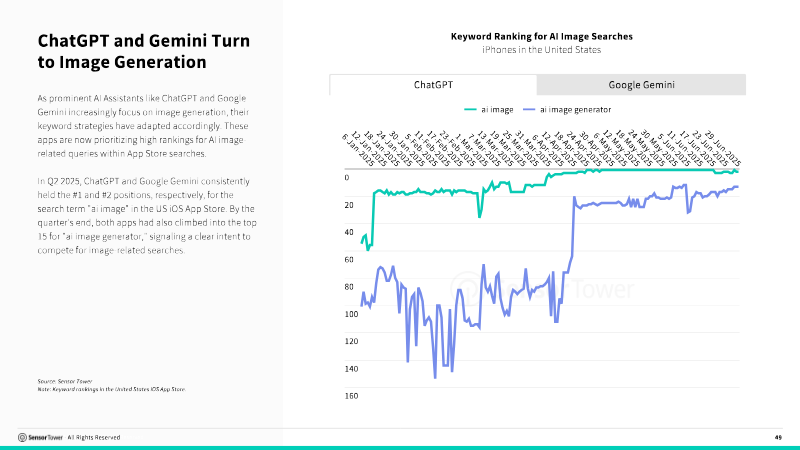The width and height of the screenshot is (800, 450).
Task: Click the y-axis label '80'
Action: click(349, 287)
